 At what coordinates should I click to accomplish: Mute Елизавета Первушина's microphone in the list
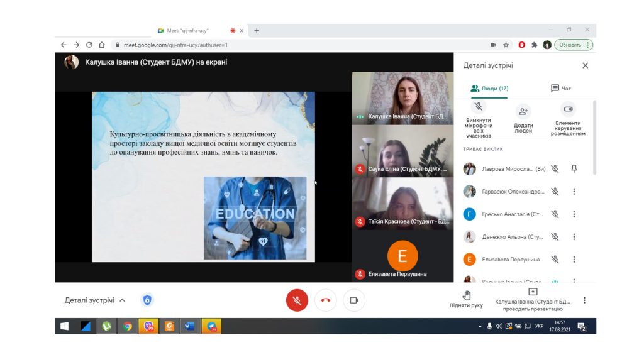coord(555,260)
